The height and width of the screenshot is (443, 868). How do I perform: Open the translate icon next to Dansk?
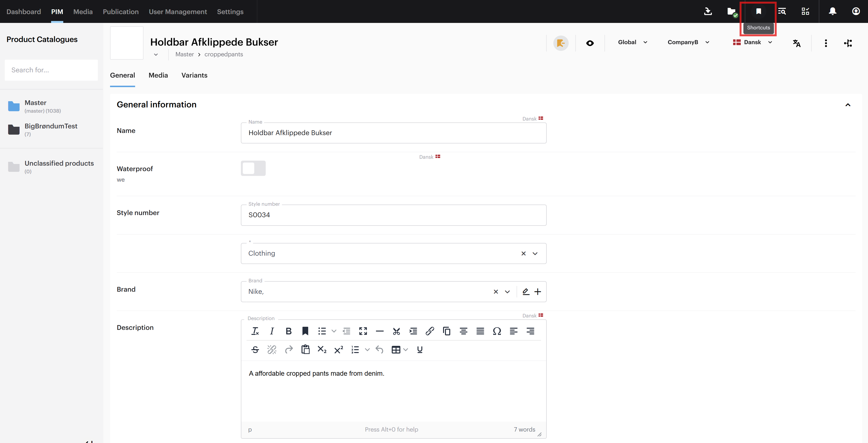coord(797,43)
